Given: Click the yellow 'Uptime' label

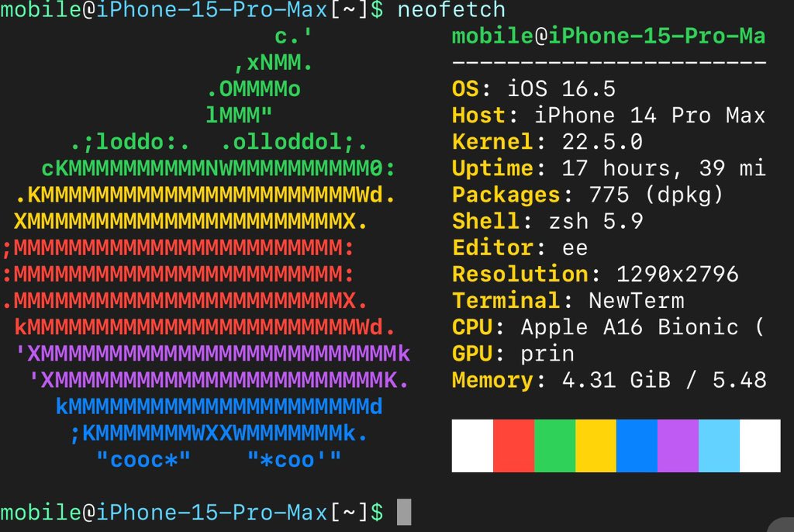Looking at the screenshot, I should coord(492,168).
